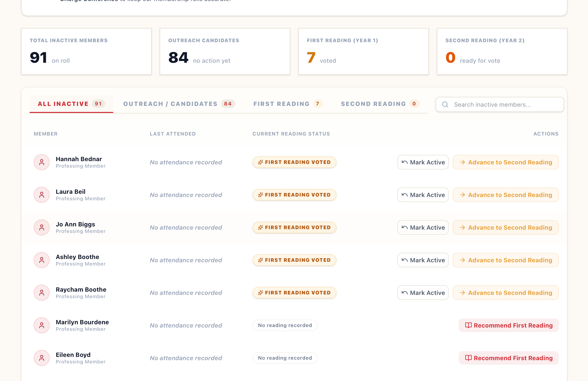The image size is (588, 381).
Task: Click undo arrow icon in Raycham Boothe's row
Action: point(404,293)
